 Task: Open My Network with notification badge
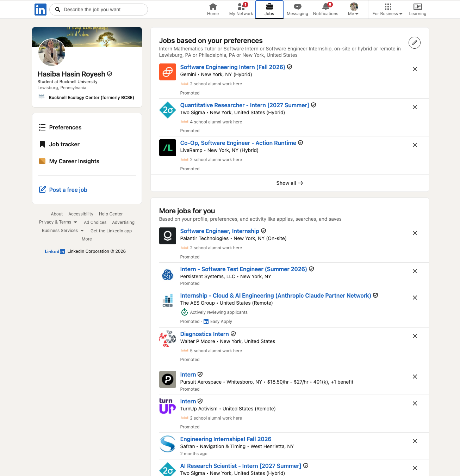241,10
